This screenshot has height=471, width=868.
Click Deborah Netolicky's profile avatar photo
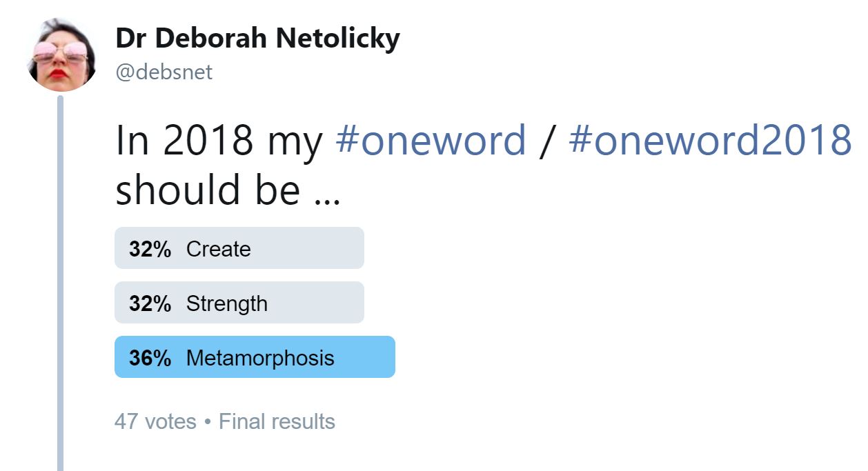pyautogui.click(x=61, y=56)
